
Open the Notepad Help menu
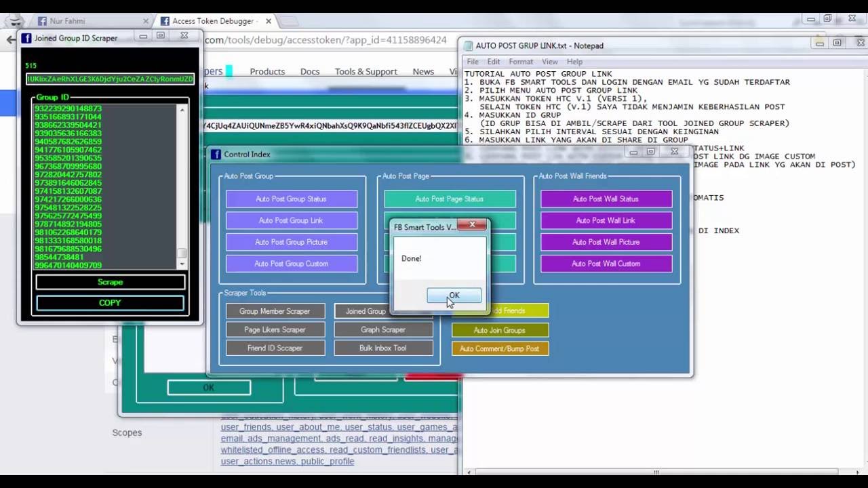click(574, 62)
